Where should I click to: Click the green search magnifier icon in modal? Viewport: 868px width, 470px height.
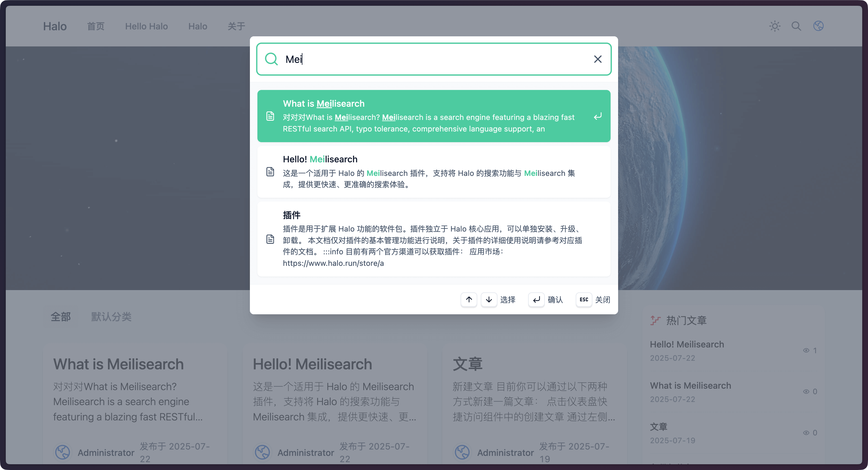tap(271, 59)
